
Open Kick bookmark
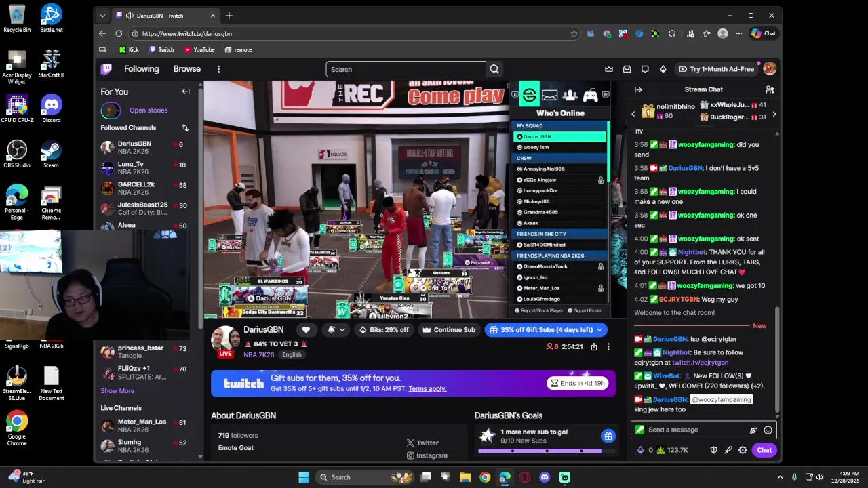click(x=128, y=49)
